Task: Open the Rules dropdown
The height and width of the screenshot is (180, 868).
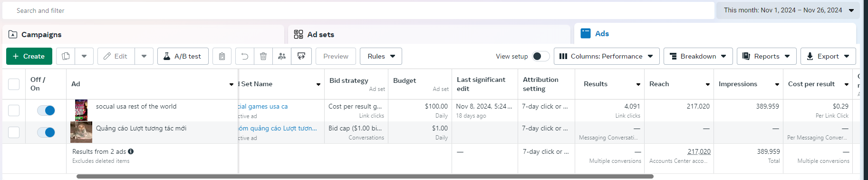Action: coord(381,56)
